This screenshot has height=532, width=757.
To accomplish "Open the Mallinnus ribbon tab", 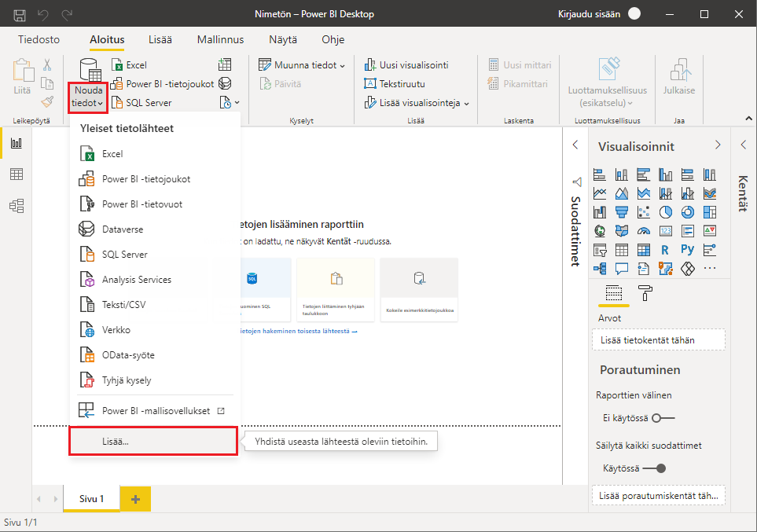I will [221, 40].
